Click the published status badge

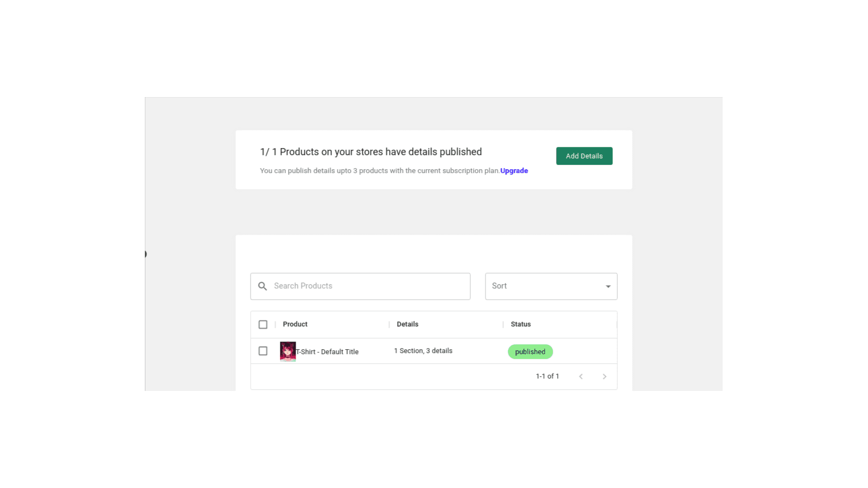click(x=530, y=351)
